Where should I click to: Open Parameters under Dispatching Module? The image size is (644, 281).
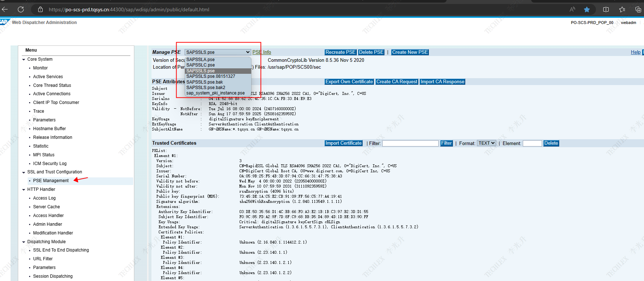(x=44, y=268)
